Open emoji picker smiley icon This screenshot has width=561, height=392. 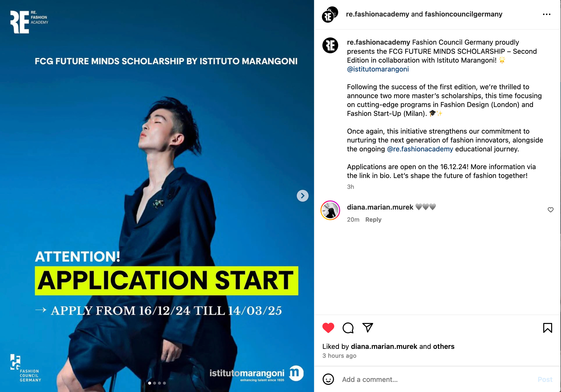point(328,379)
